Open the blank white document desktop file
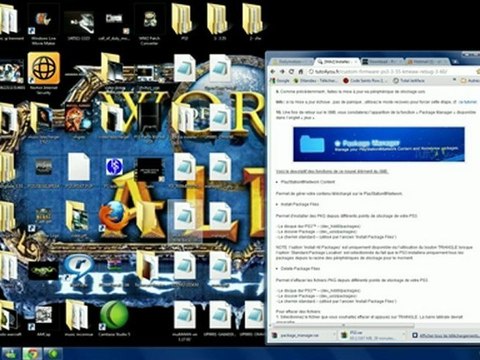This screenshot has width=480, height=360. 79,170
